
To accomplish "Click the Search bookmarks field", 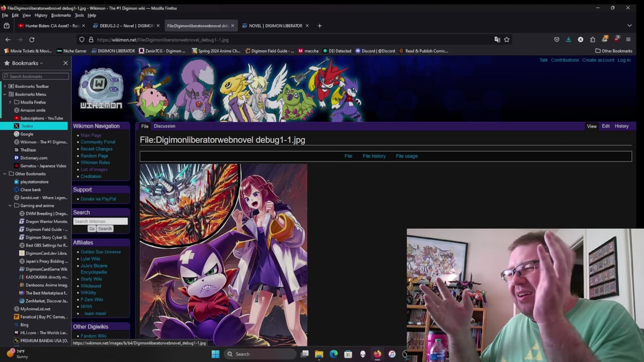I will (36, 76).
